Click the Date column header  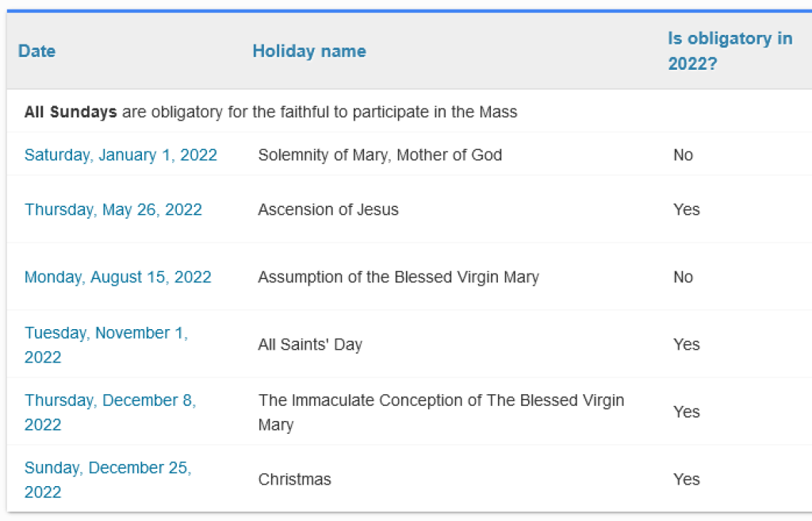click(x=37, y=52)
